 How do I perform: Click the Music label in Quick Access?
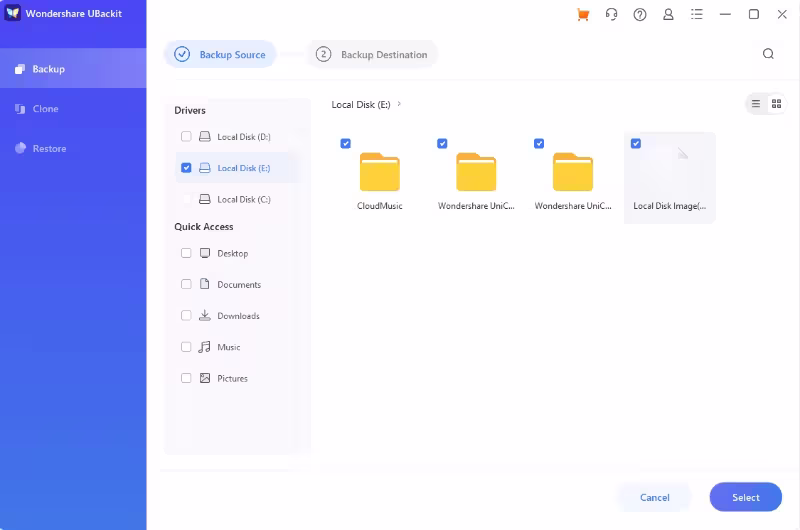click(x=229, y=347)
